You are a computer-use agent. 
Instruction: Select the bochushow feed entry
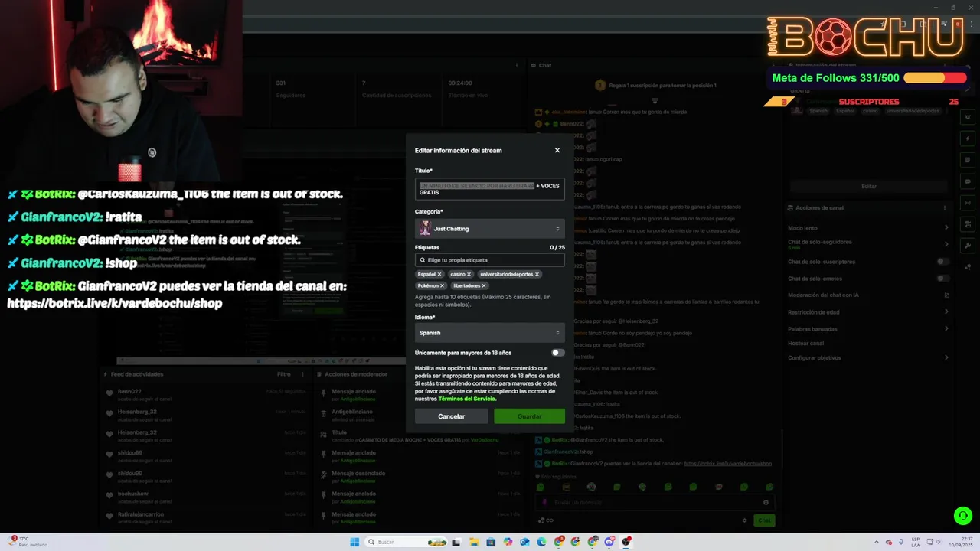coord(207,497)
